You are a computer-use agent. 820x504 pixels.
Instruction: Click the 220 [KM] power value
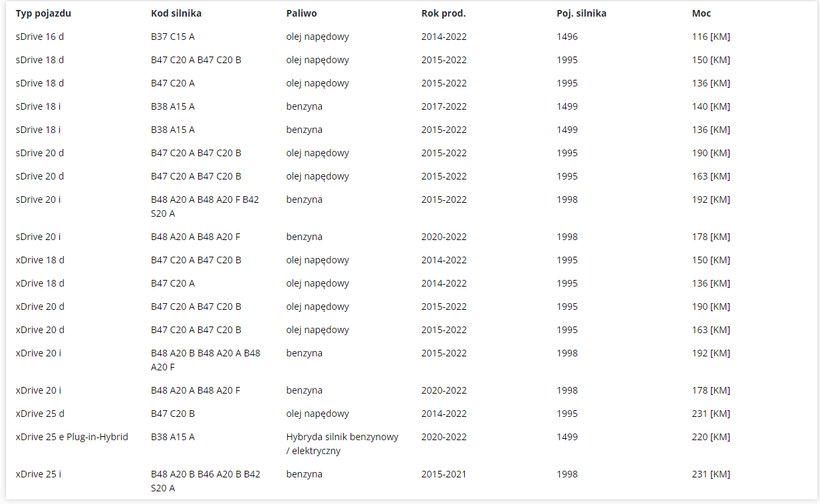pyautogui.click(x=711, y=437)
